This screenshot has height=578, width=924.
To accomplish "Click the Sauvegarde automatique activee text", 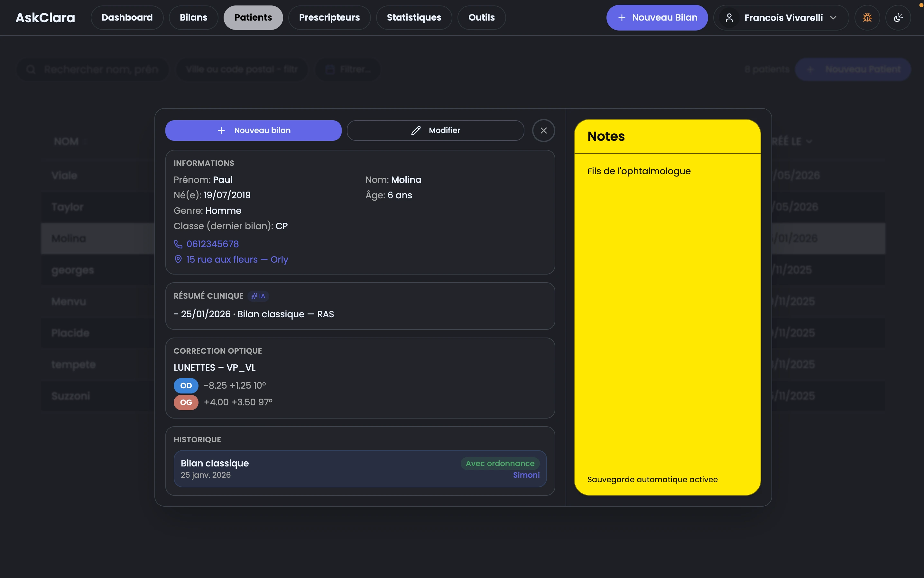I will (652, 479).
